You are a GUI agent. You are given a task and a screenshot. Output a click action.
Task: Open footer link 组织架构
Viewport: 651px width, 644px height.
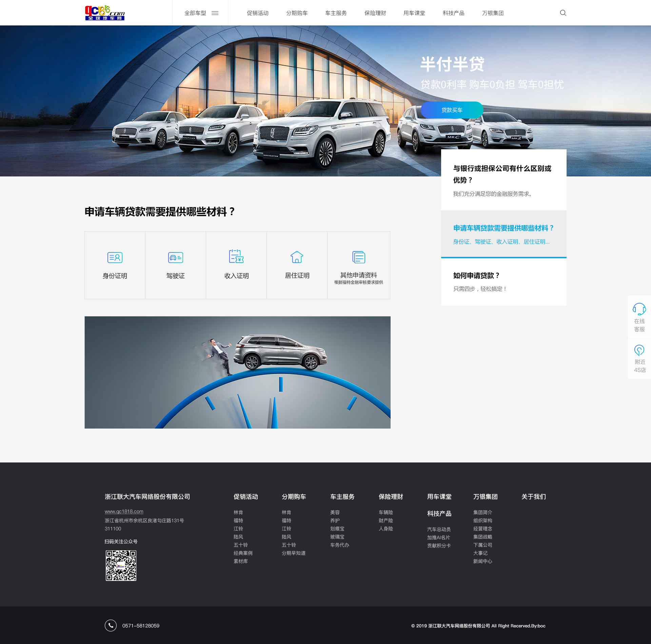(483, 520)
